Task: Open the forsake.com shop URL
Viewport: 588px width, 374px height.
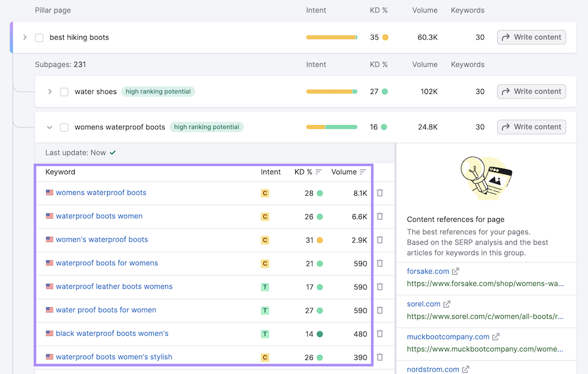Action: tap(485, 283)
